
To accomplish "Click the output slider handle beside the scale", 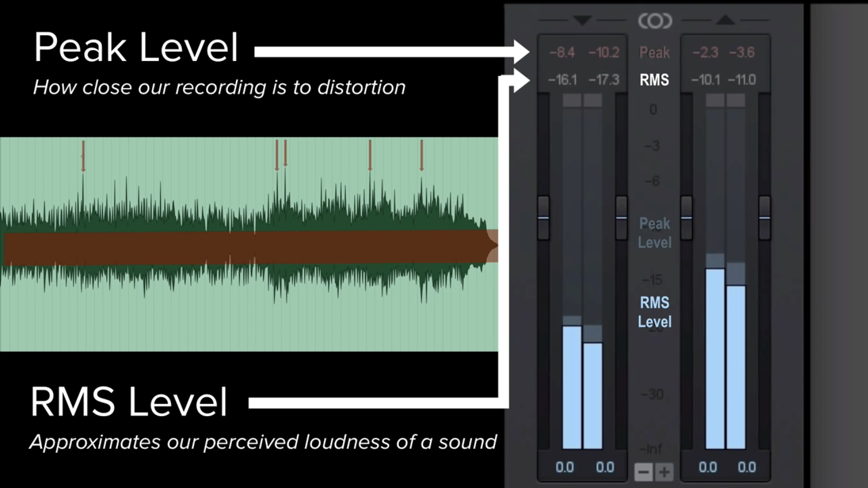I will click(x=686, y=218).
